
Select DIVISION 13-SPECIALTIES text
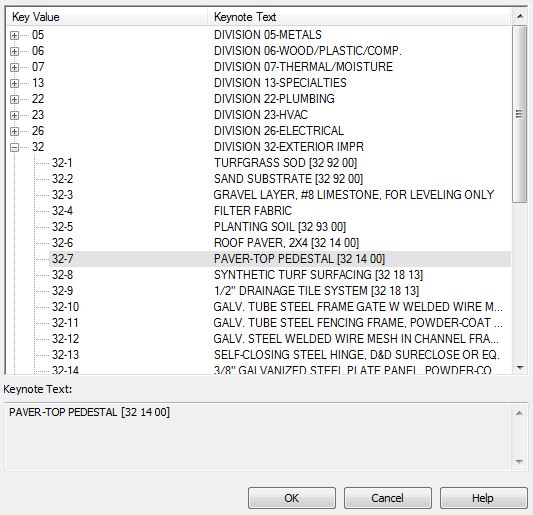280,83
